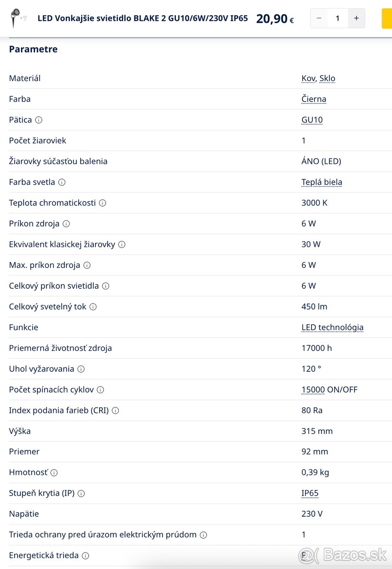
Task: Show info for Stupeň krytia (IP)
Action: [81, 494]
